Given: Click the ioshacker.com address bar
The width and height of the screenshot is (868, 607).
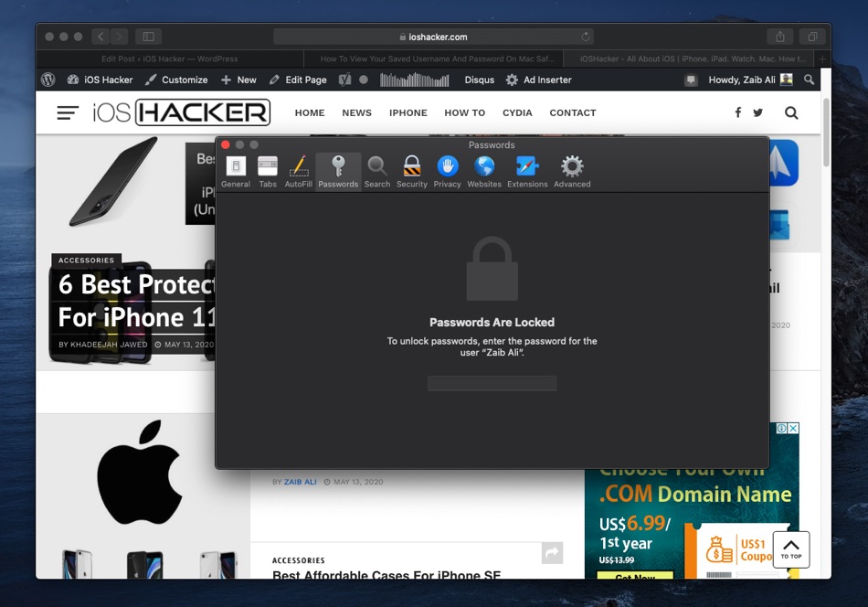Looking at the screenshot, I should pyautogui.click(x=433, y=37).
